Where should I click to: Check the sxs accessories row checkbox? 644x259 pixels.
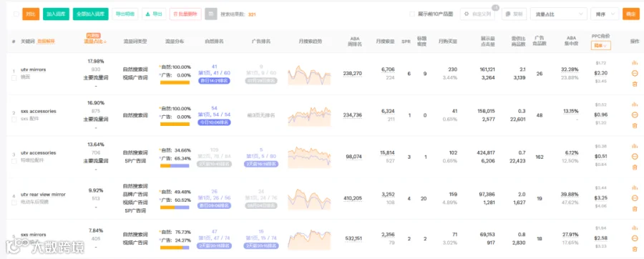pyautogui.click(x=14, y=119)
